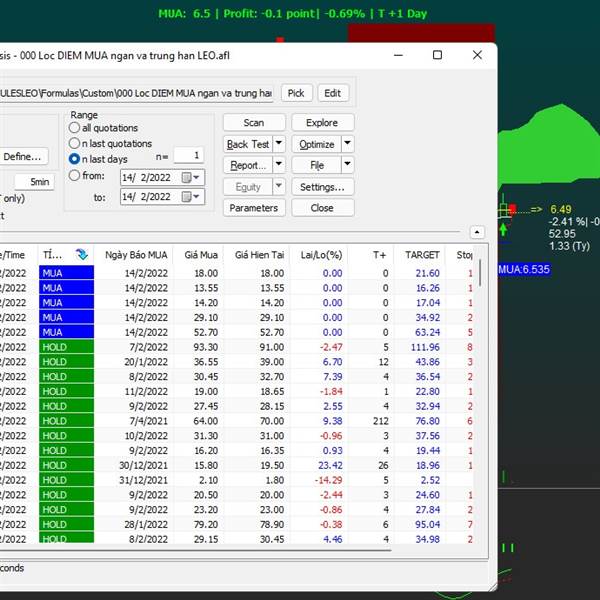Screen dimensions: 600x600
Task: Open the Report dropdown arrow
Action: [x=279, y=165]
